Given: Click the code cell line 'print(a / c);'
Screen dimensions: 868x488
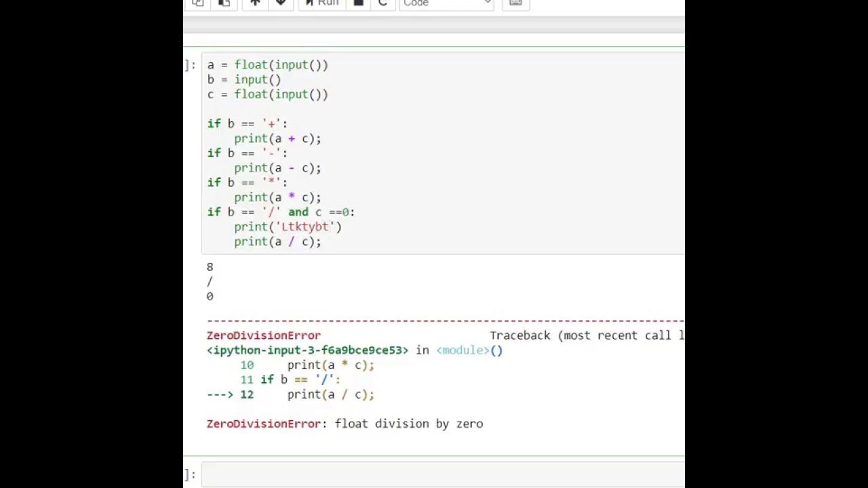Looking at the screenshot, I should coord(277,241).
